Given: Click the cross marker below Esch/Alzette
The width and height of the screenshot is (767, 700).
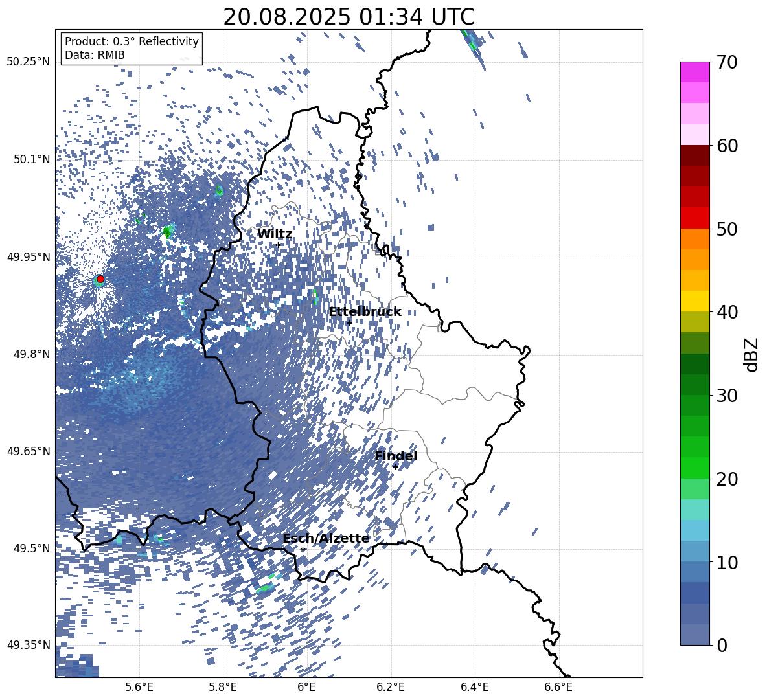Looking at the screenshot, I should [303, 549].
